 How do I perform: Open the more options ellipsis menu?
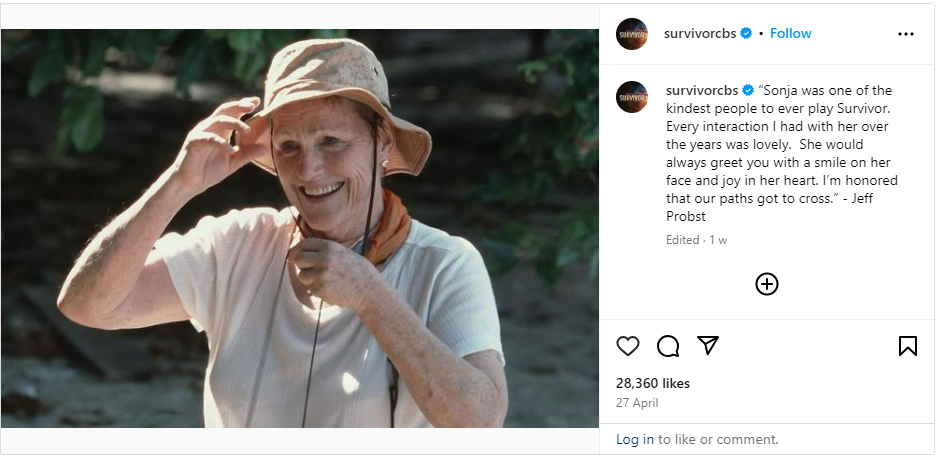coord(905,34)
